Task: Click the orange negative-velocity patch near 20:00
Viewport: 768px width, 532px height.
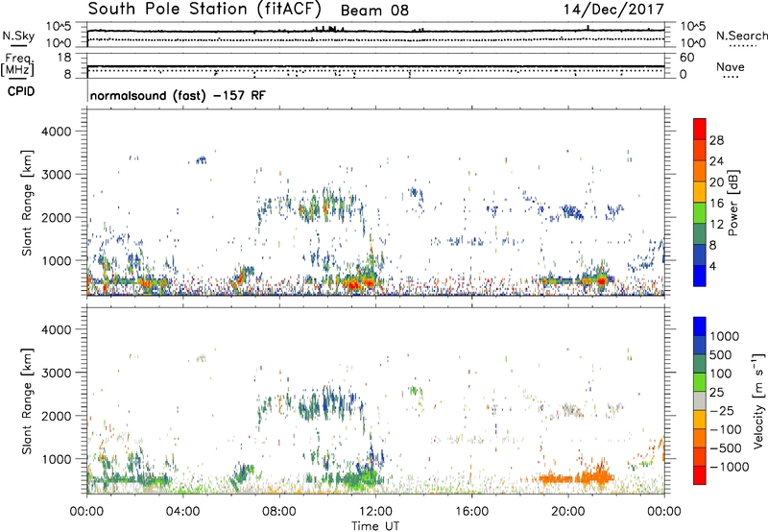Action: point(577,478)
